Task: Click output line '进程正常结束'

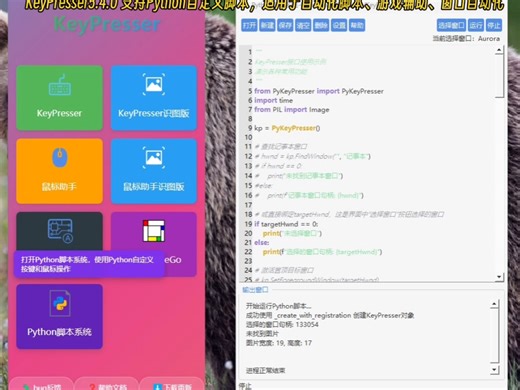Action: pyautogui.click(x=265, y=370)
